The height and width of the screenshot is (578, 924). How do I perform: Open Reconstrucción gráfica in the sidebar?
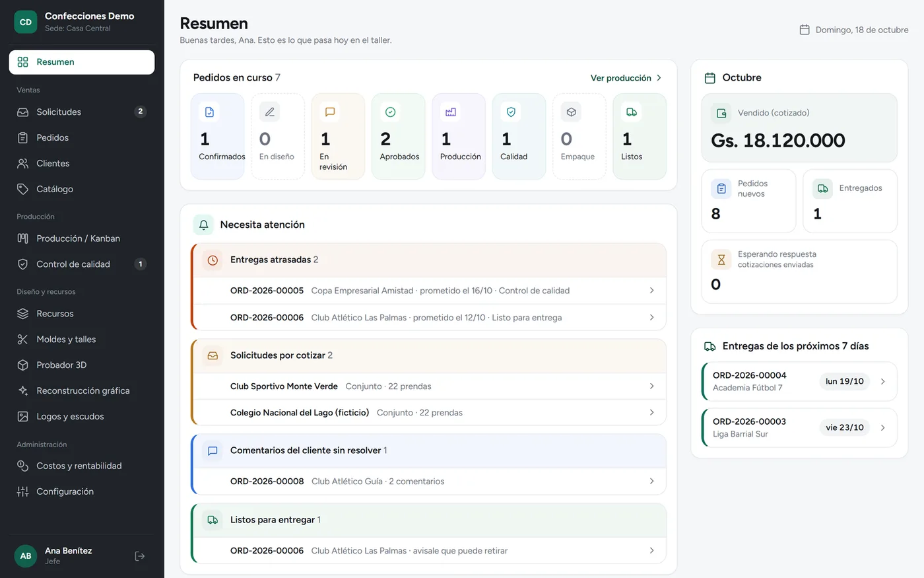click(82, 391)
